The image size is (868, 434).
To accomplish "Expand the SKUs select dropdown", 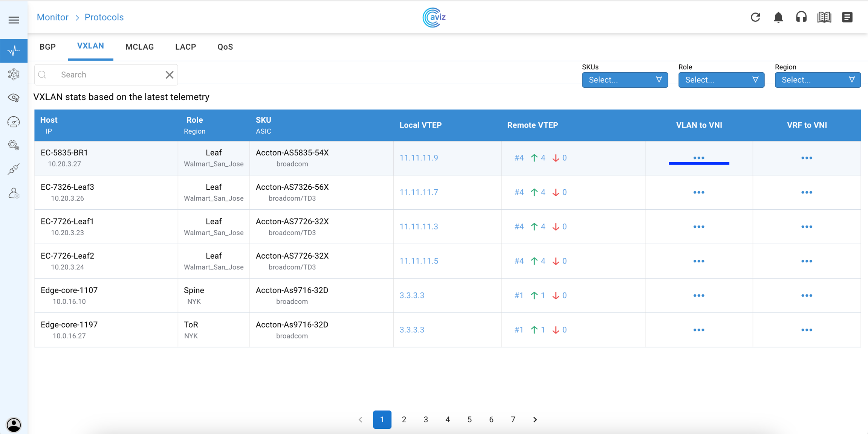I will click(625, 80).
